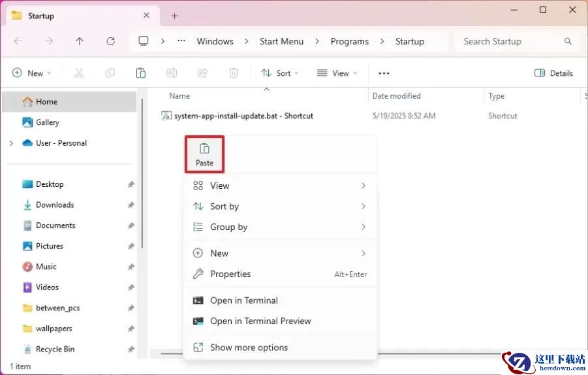588x375 pixels.
Task: Click the toolbar Share icon
Action: (x=202, y=73)
